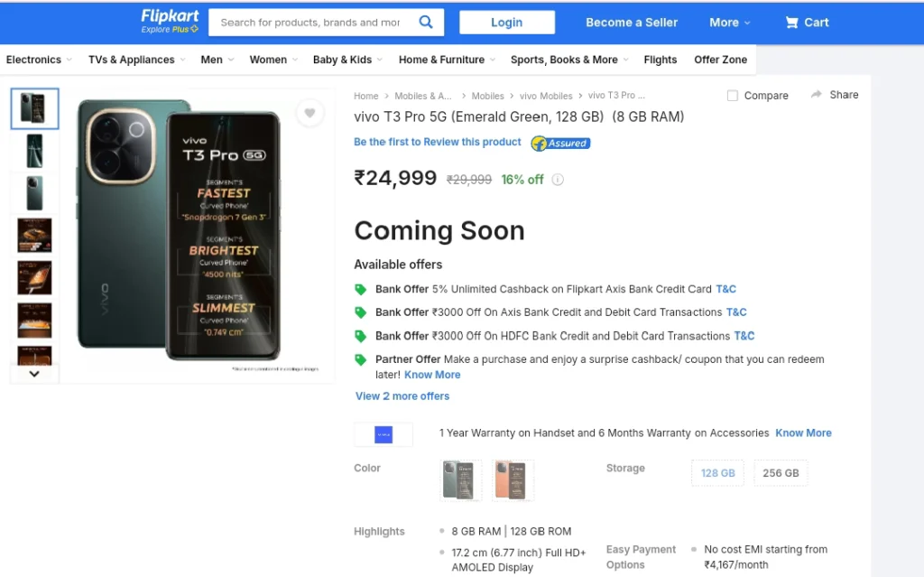The height and width of the screenshot is (577, 924).
Task: Click the search magnifier icon
Action: coord(426,23)
